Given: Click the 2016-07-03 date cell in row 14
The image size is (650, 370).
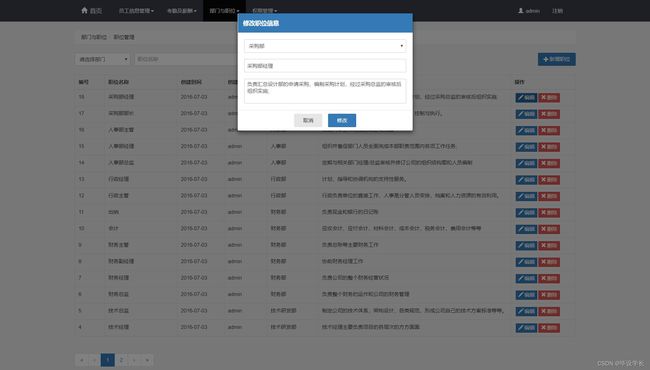Looking at the screenshot, I should click(x=194, y=162).
